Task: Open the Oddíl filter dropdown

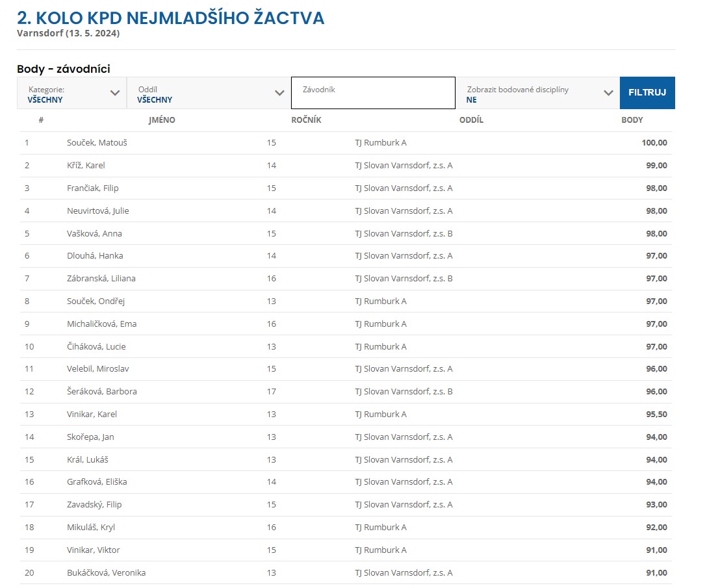Action: click(209, 93)
